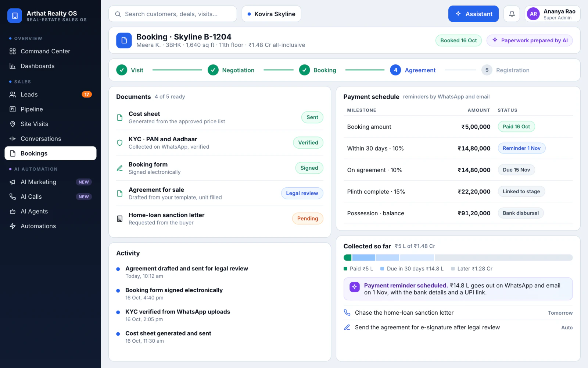The image size is (588, 368).
Task: Click the Home-loan sanction letter building icon
Action: point(119,219)
